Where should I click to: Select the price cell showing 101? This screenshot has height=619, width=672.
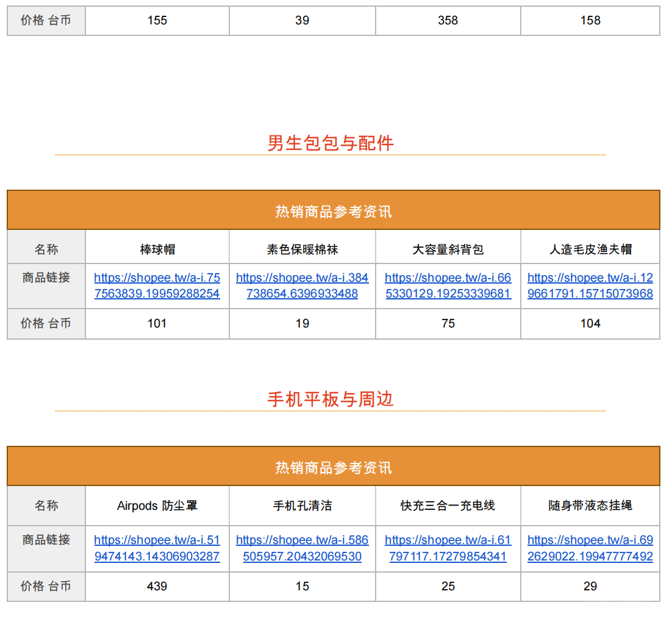tap(157, 324)
